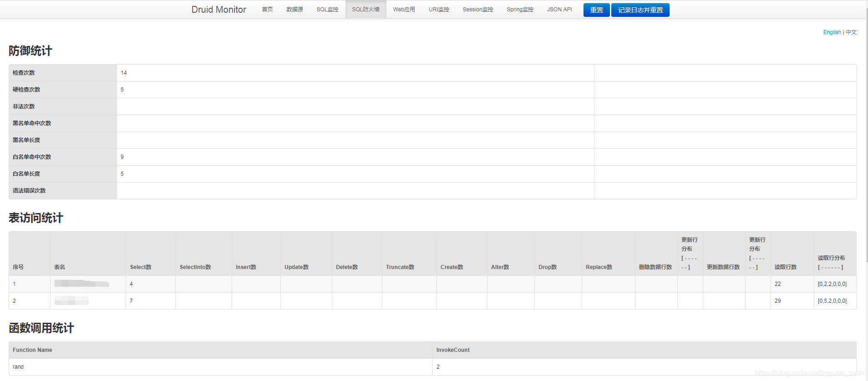Screen dimensions: 868x381
Task: Open the 首页 tab
Action: click(x=267, y=10)
